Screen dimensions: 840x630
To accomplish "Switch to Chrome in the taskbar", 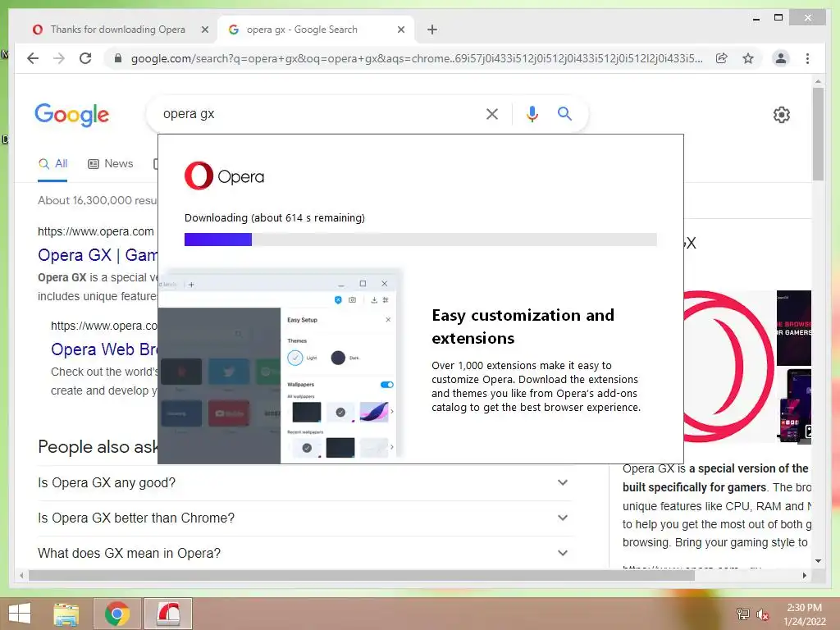I will [117, 614].
